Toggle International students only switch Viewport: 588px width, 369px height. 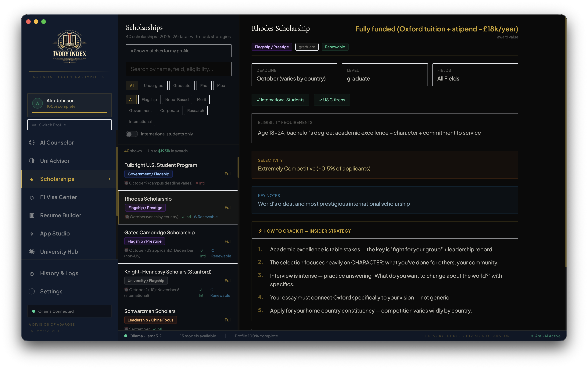[x=132, y=134]
